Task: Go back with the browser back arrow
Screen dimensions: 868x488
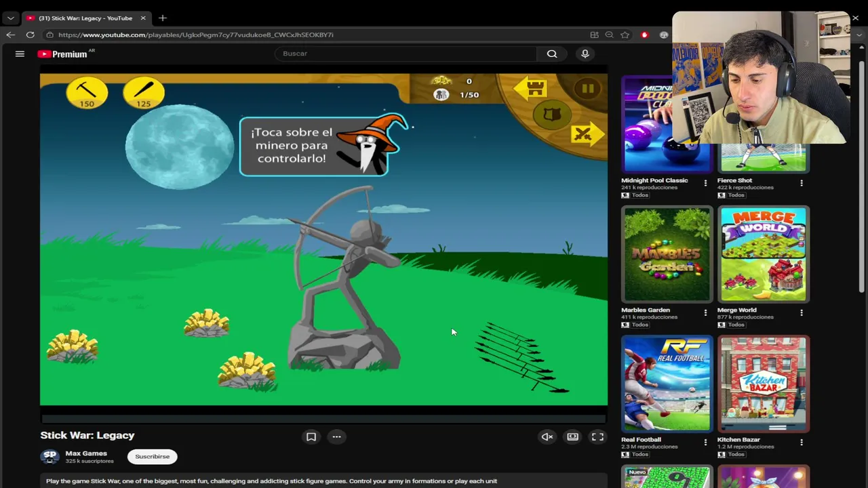Action: pyautogui.click(x=11, y=35)
